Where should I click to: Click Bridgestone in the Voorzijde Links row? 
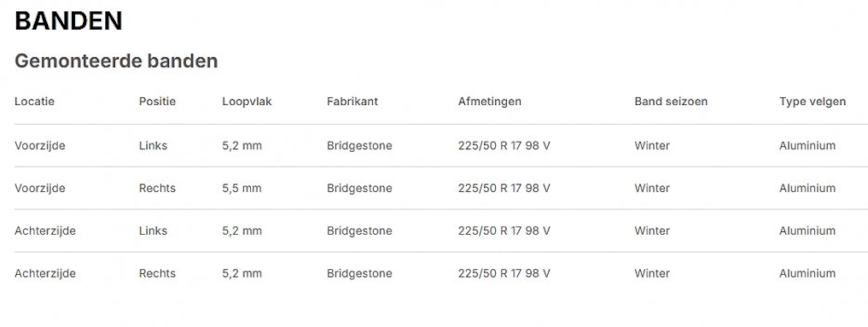pos(359,146)
